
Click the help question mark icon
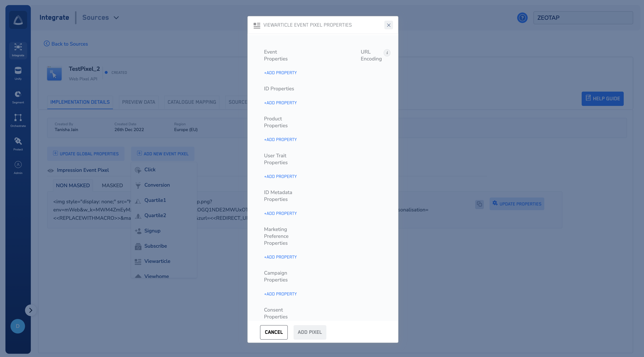[522, 18]
